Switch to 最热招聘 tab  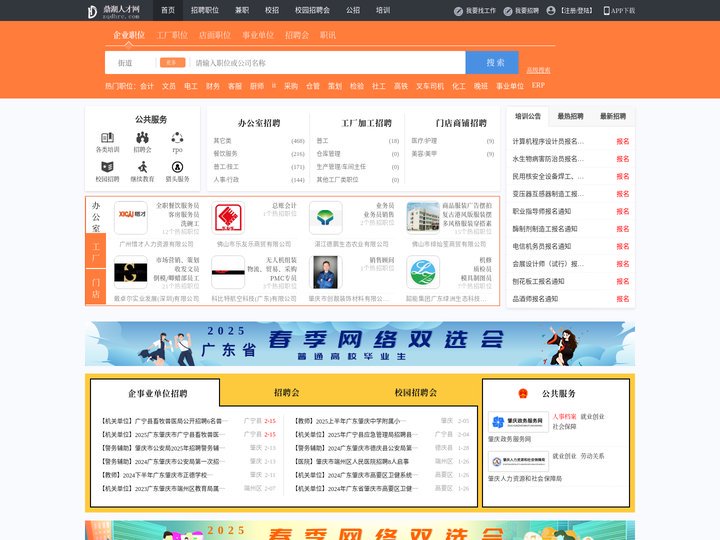tap(570, 116)
